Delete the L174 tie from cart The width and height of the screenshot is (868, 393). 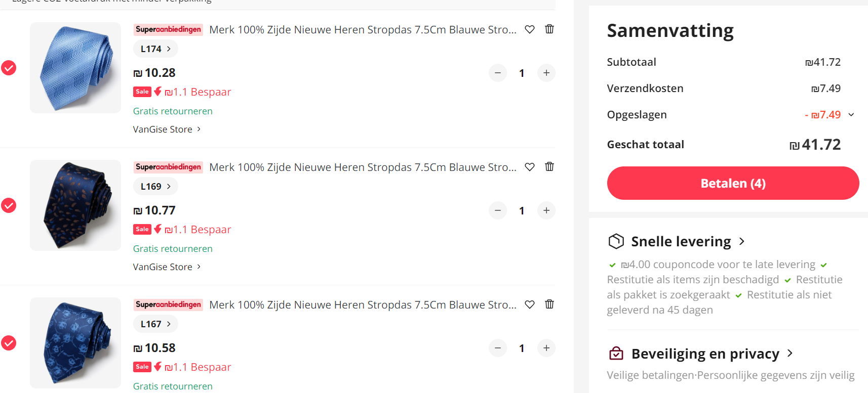click(549, 29)
